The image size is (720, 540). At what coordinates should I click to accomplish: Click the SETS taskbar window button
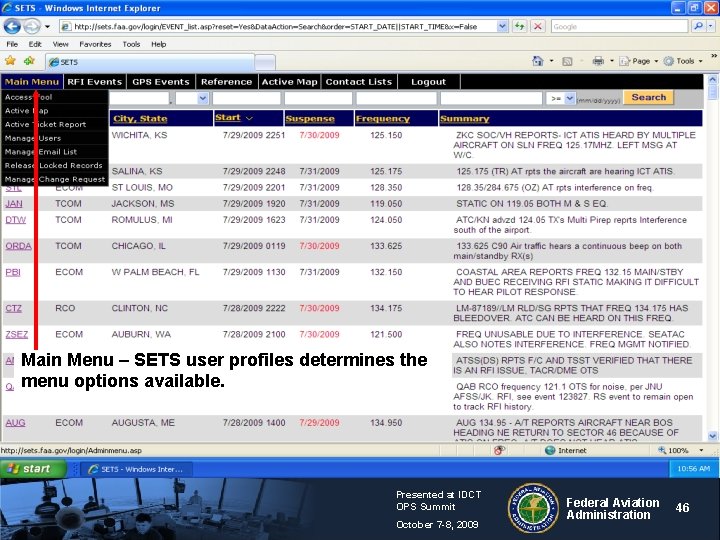136,469
